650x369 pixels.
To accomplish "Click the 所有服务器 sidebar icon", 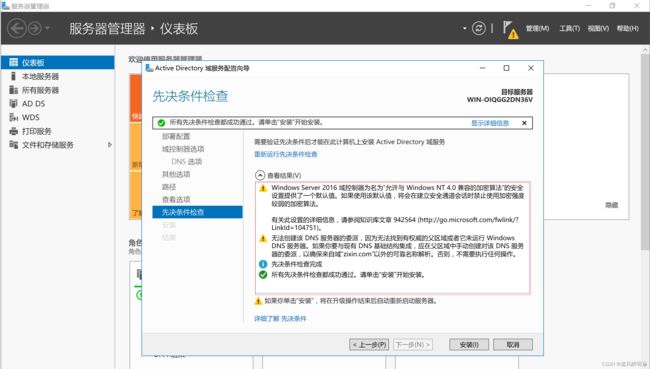I will click(x=14, y=90).
